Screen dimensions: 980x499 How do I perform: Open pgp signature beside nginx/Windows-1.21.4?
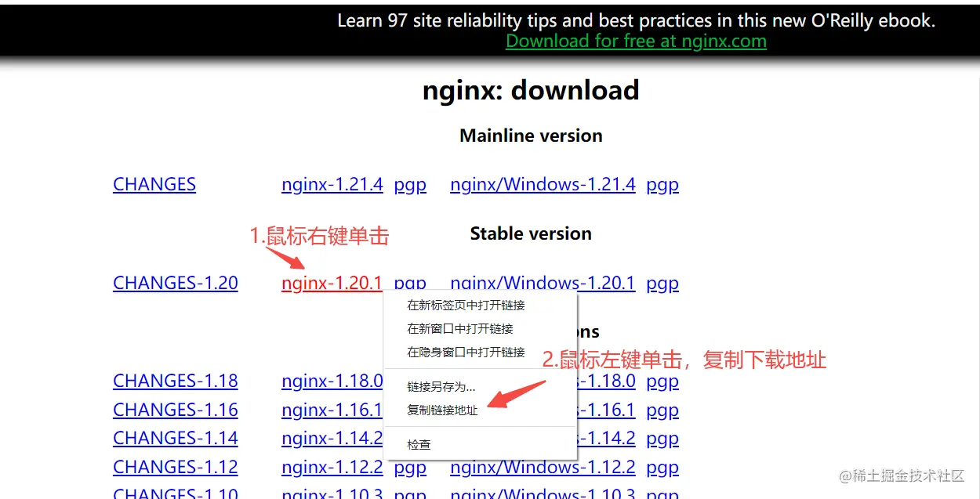(662, 186)
